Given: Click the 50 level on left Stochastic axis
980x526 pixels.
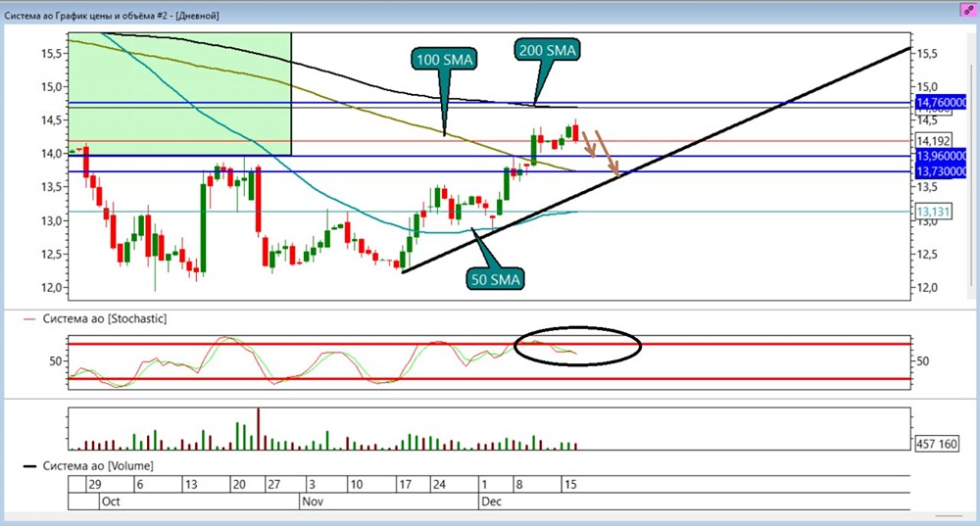Looking at the screenshot, I should (56, 361).
